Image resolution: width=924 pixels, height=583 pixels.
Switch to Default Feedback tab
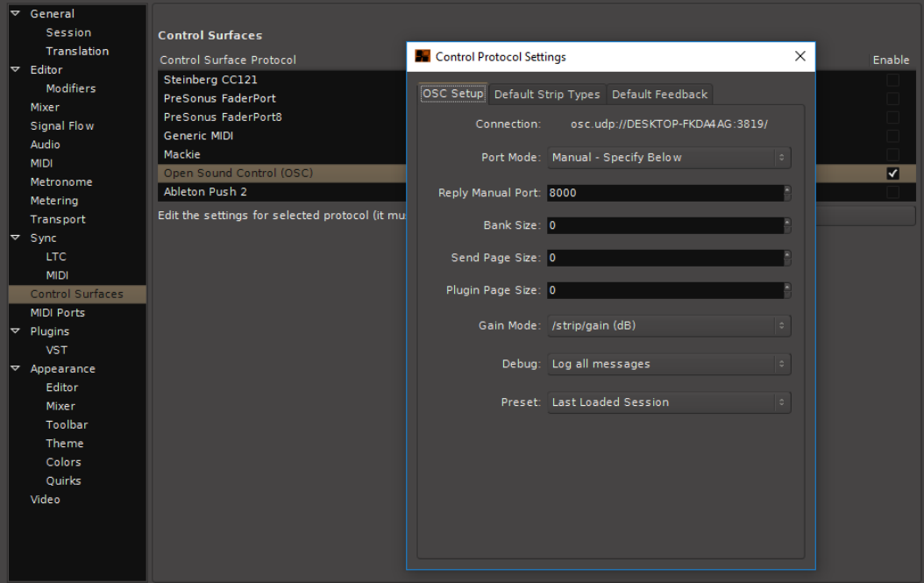(x=659, y=95)
